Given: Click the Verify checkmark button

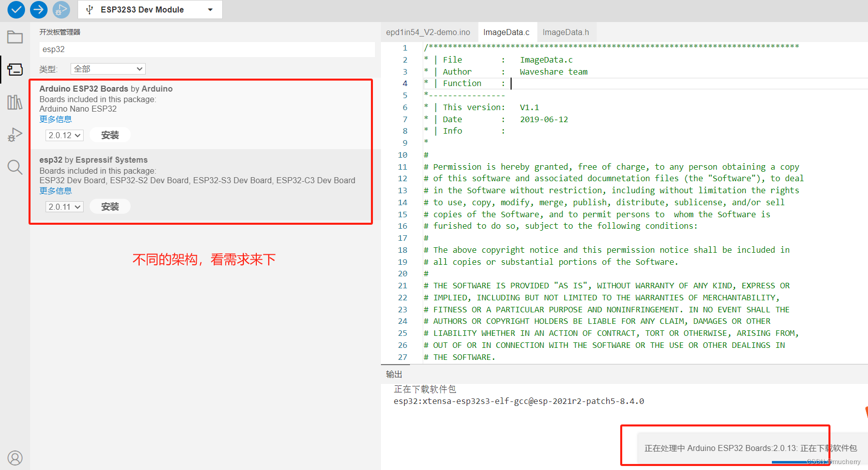Looking at the screenshot, I should pos(16,10).
